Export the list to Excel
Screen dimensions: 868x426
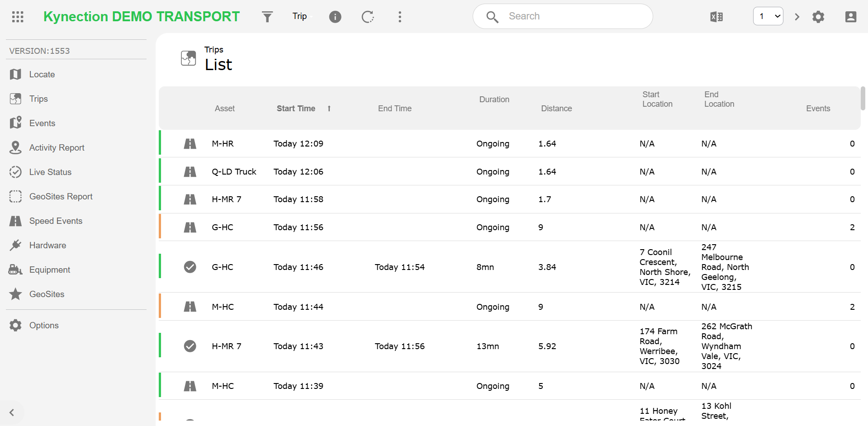pos(716,17)
